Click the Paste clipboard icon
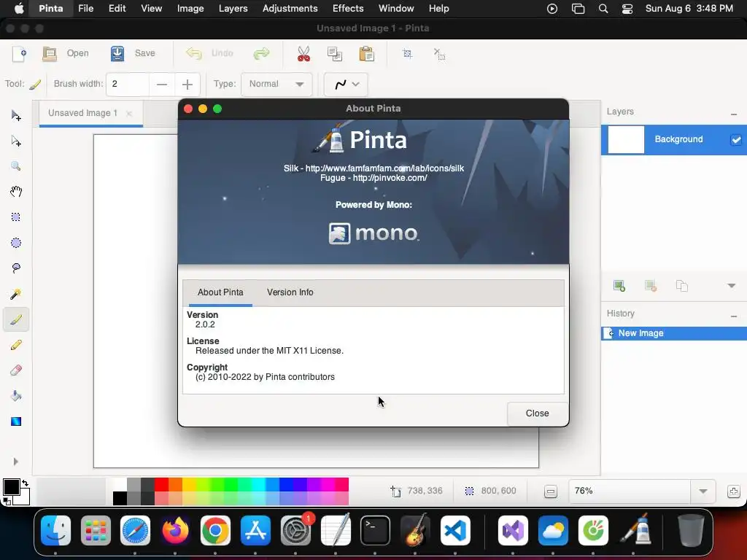The height and width of the screenshot is (560, 747). 366,53
